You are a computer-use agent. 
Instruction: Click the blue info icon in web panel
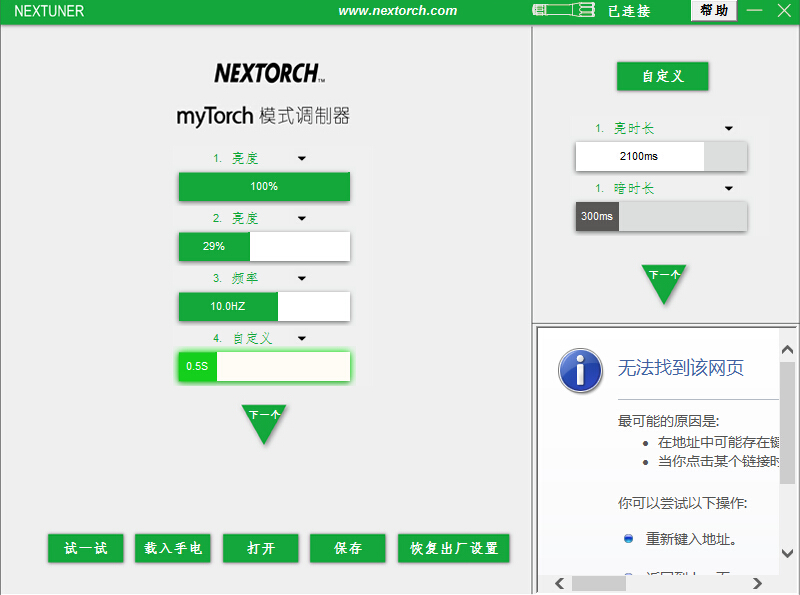click(x=580, y=370)
